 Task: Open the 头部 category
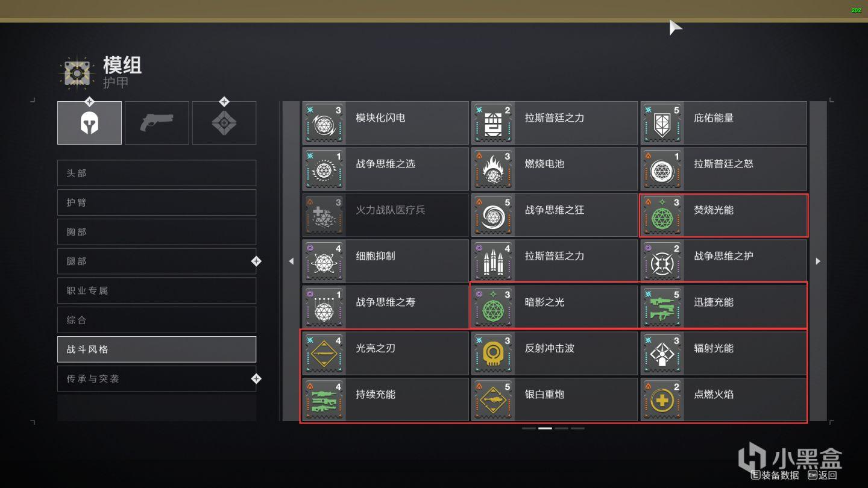click(x=157, y=173)
